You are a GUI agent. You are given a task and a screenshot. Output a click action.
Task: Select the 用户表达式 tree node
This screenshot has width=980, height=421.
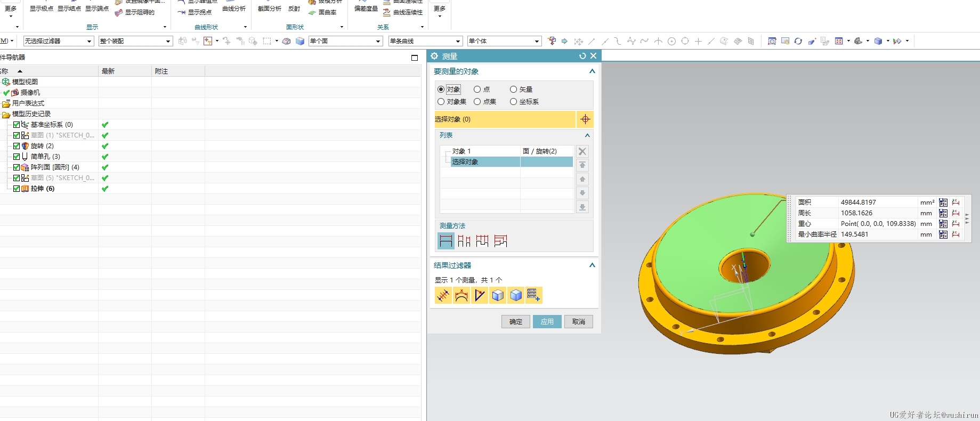click(28, 103)
